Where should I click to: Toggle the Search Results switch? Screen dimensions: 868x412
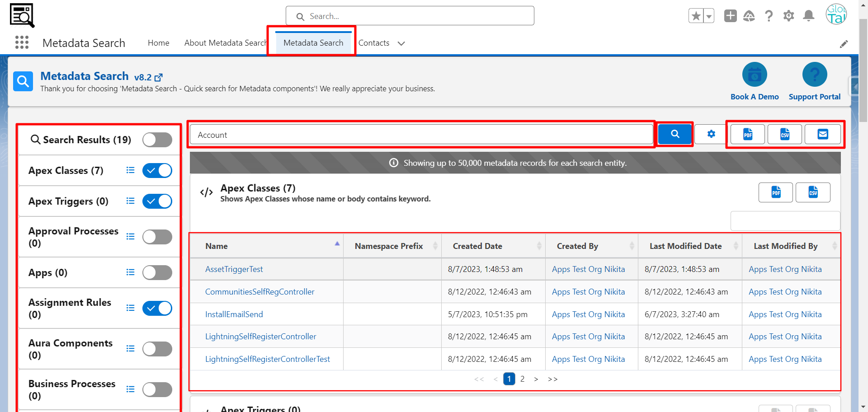[x=157, y=140]
